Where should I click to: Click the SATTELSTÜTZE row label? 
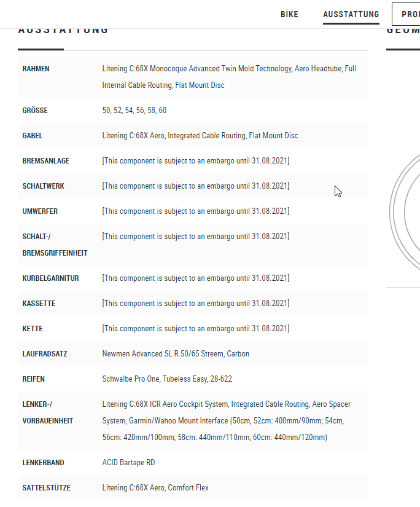click(46, 488)
